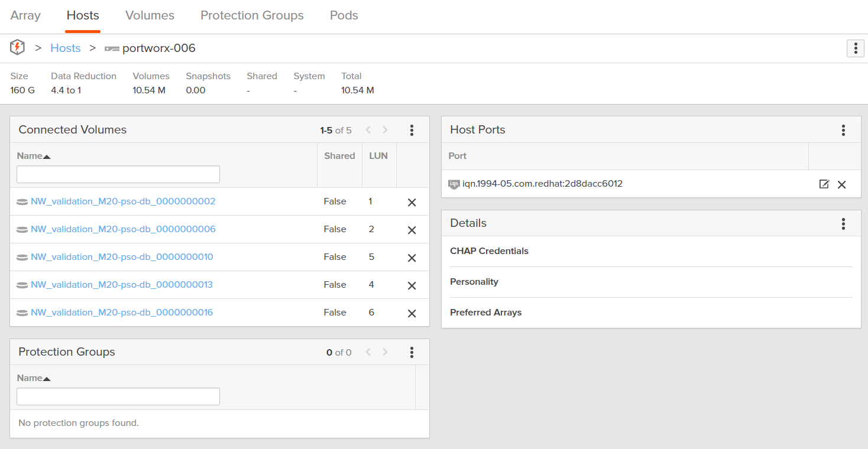The height and width of the screenshot is (449, 868).
Task: Switch to the Volumes tab
Action: (x=150, y=16)
